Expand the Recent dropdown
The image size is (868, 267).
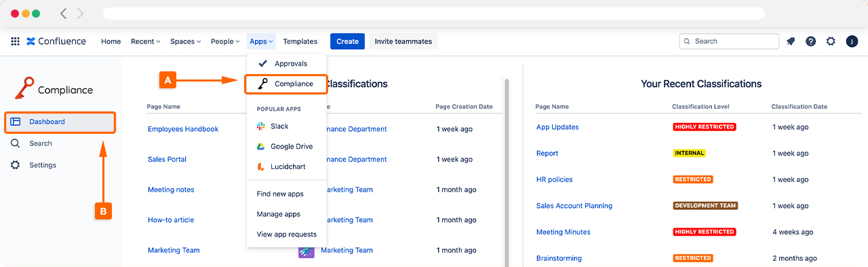point(146,41)
